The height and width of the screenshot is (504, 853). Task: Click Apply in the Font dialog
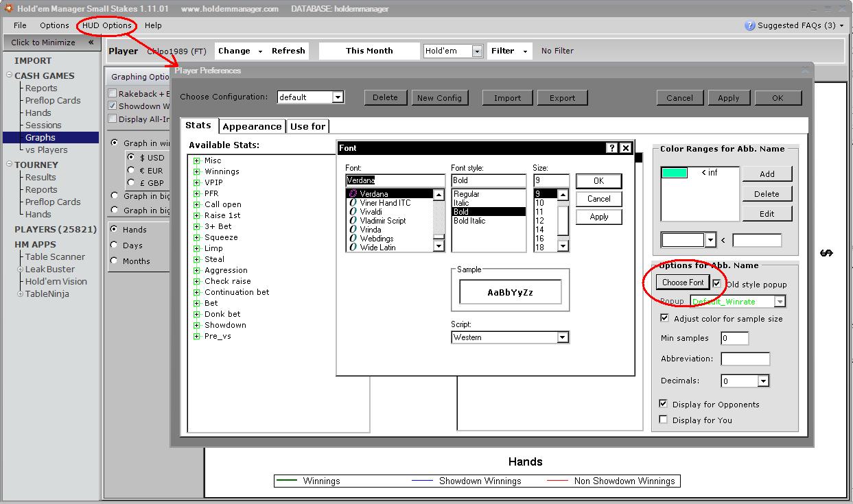pyautogui.click(x=598, y=217)
